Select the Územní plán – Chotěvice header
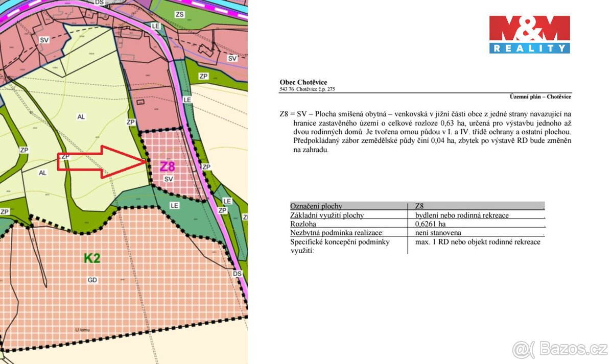Image resolution: width=613 pixels, height=364 pixels. tap(539, 96)
